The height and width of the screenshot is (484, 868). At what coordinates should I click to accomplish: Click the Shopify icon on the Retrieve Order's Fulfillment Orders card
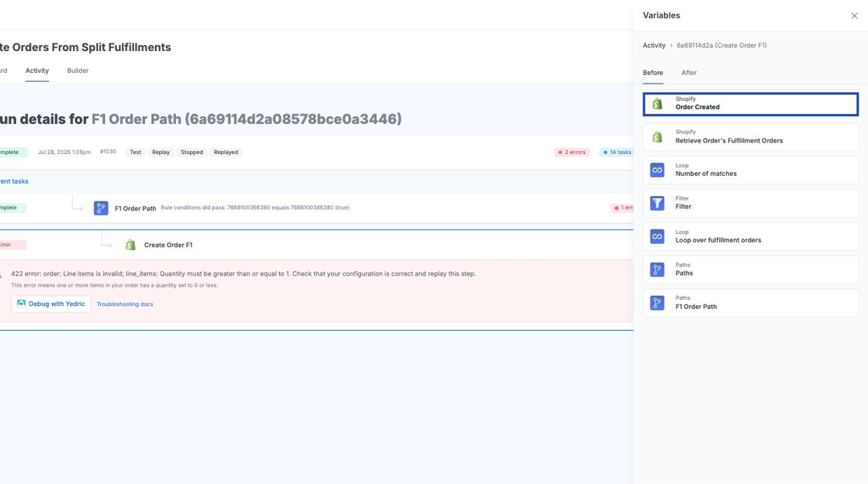[x=657, y=136]
